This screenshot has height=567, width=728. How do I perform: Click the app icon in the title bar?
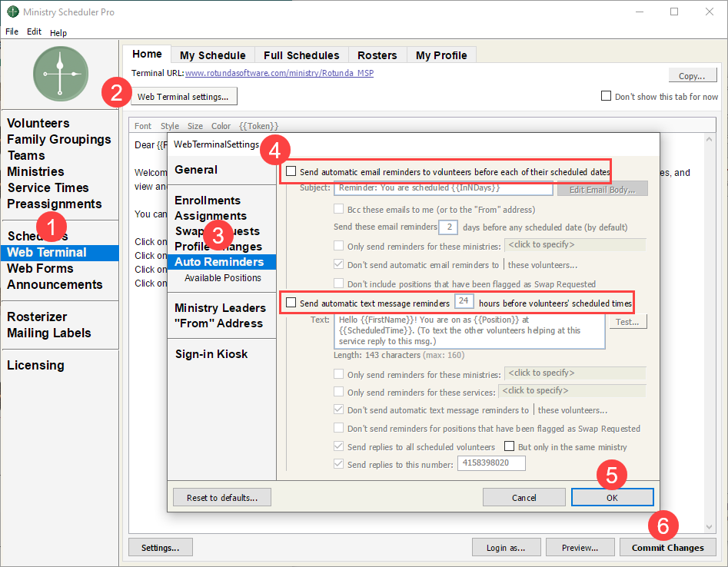(x=12, y=12)
